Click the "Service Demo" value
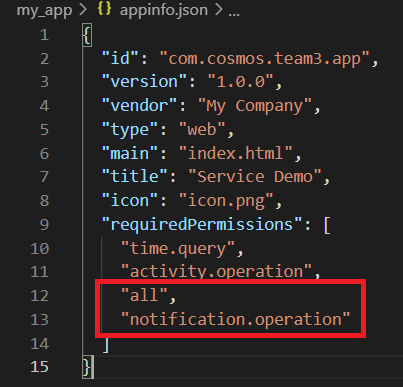403x387 pixels. click(255, 177)
